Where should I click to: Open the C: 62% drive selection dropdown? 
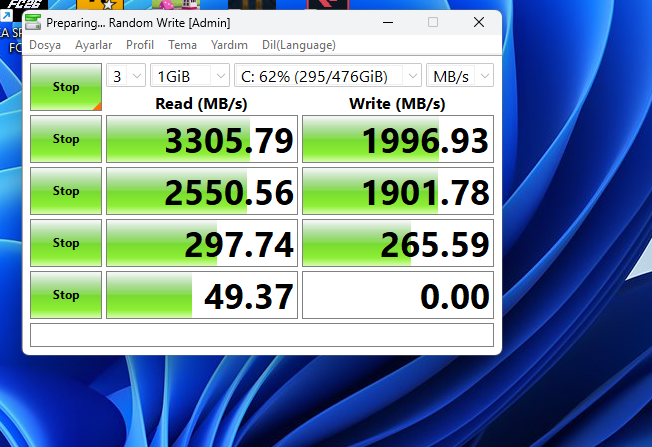[x=328, y=75]
